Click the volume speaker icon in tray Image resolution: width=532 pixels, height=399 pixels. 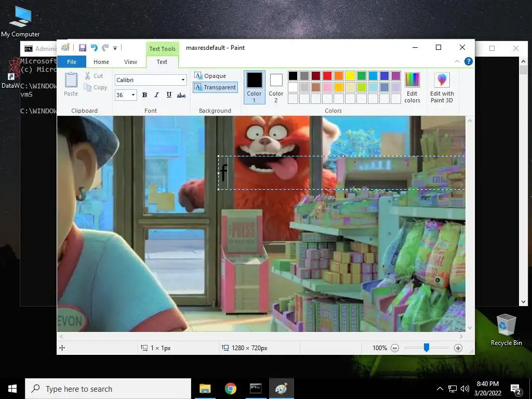(465, 389)
